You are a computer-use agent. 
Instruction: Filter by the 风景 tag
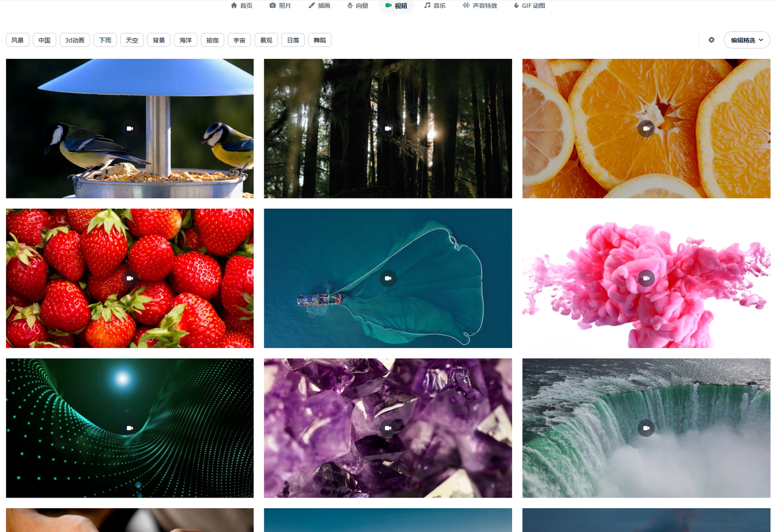pos(18,40)
